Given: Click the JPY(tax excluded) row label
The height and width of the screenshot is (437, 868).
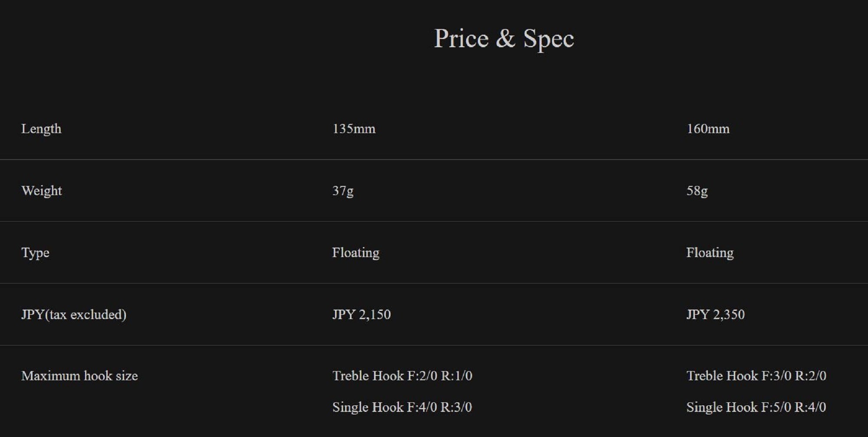Looking at the screenshot, I should point(74,314).
